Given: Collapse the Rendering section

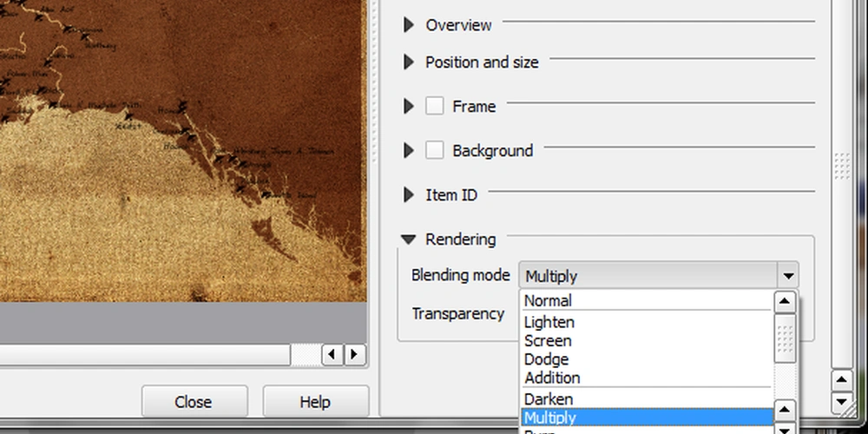Looking at the screenshot, I should (409, 240).
